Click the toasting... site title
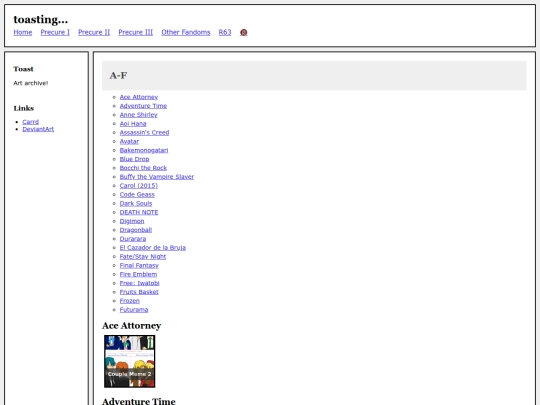Screen dimensions: 540x405 pos(41,20)
